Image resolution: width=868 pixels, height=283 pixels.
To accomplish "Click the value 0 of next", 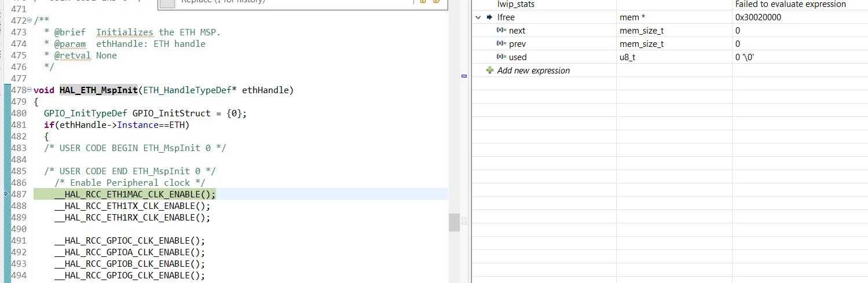I will pos(738,30).
